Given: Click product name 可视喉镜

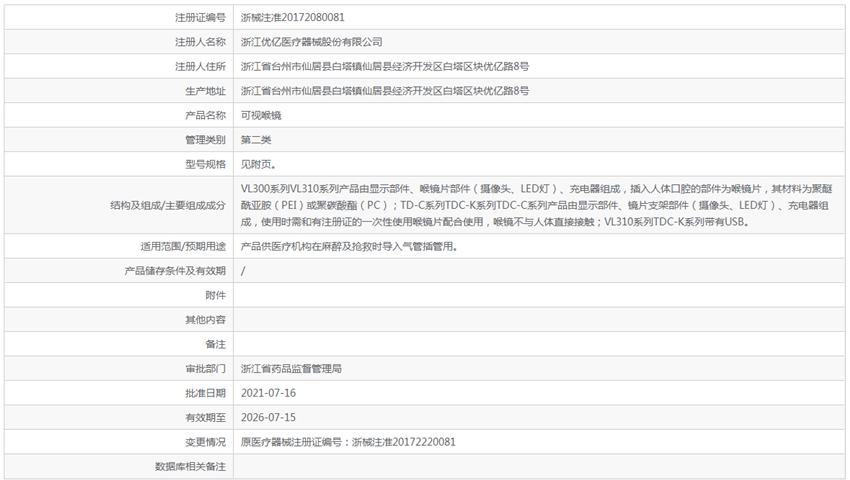Looking at the screenshot, I should point(261,115).
